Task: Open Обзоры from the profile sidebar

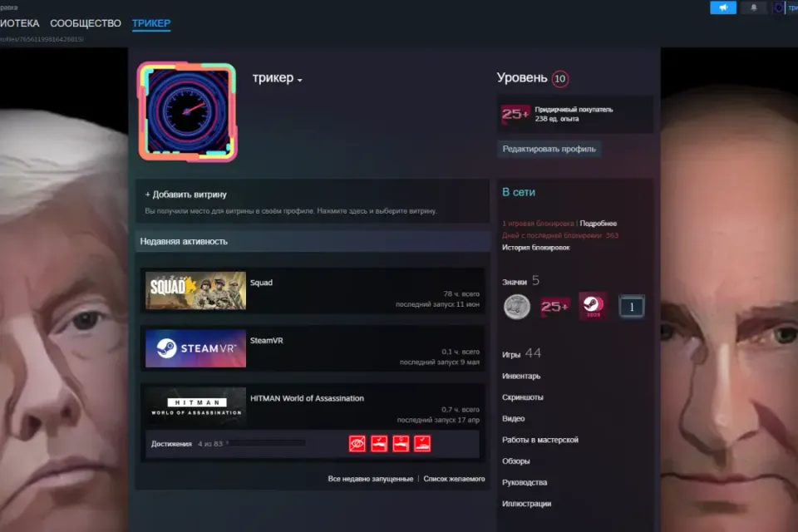Action: [515, 461]
